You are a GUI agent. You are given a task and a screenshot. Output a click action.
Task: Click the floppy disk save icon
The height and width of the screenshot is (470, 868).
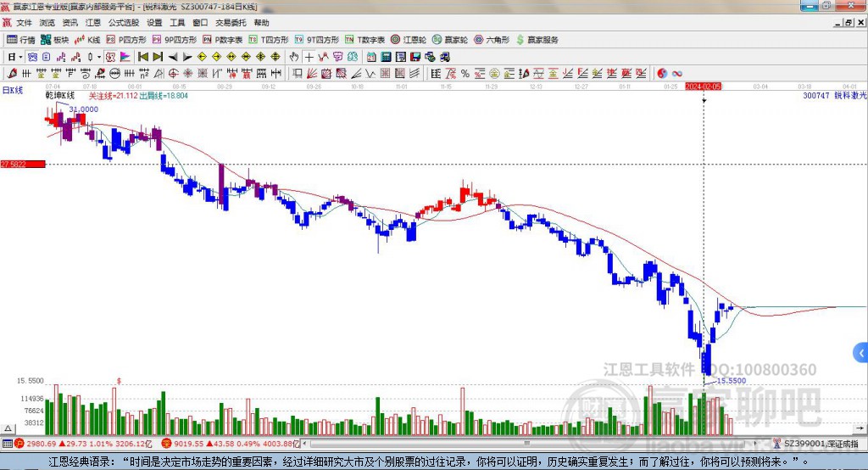pos(415,57)
